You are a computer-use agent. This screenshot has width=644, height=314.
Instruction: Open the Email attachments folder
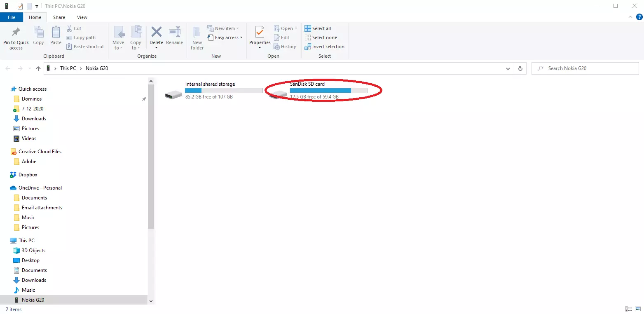point(42,208)
